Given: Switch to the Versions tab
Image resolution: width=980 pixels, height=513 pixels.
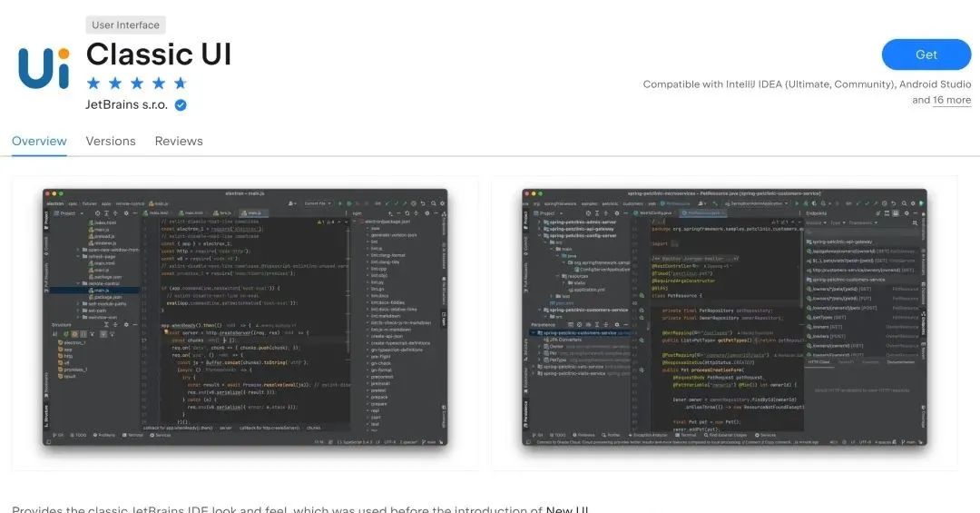Looking at the screenshot, I should [x=111, y=141].
